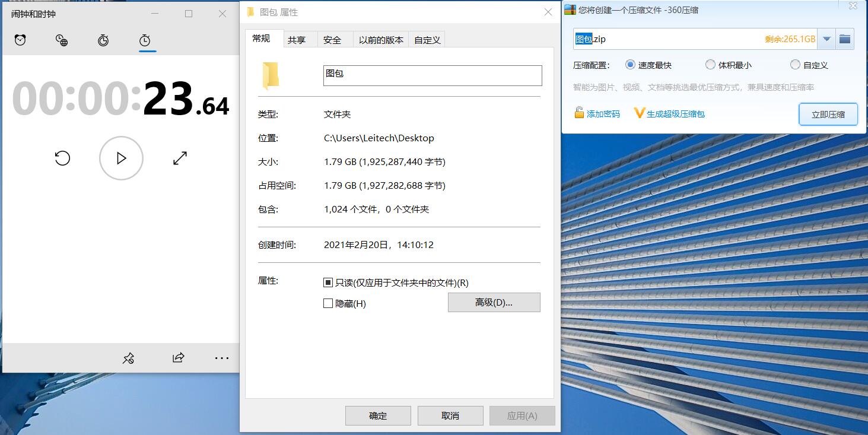Click the folder icon in 图包 属性

pos(271,75)
